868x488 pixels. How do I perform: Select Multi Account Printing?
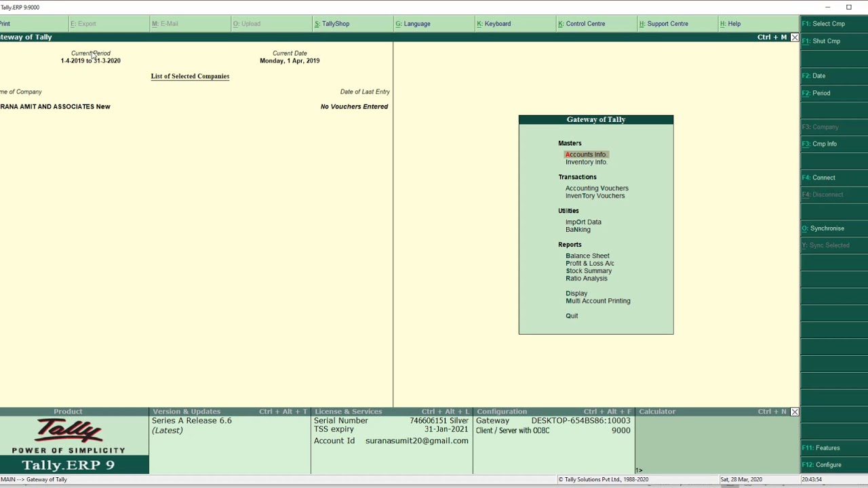(598, 301)
